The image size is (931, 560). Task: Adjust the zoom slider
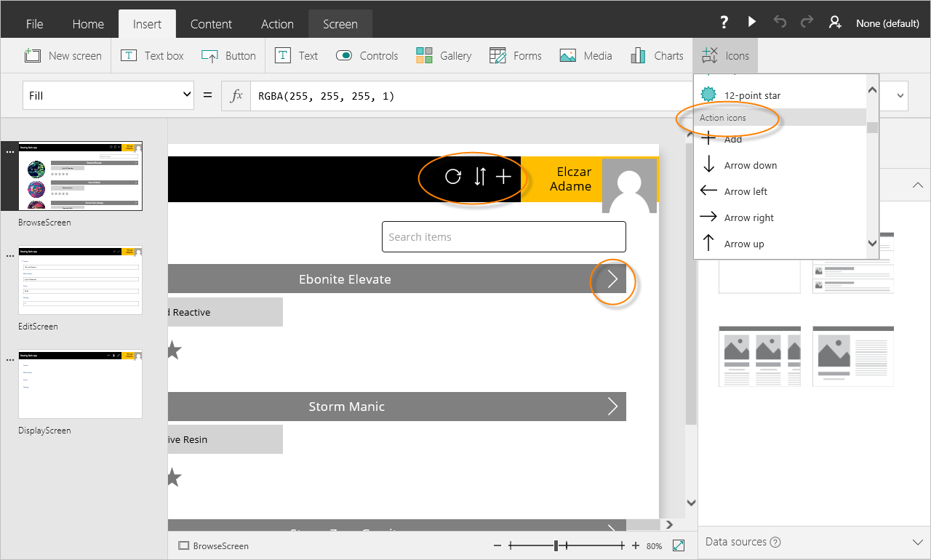click(557, 545)
